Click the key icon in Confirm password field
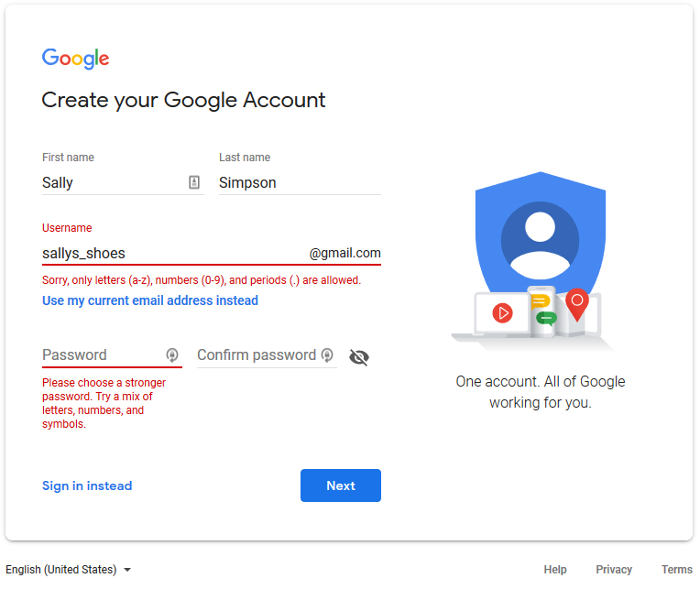 click(327, 355)
